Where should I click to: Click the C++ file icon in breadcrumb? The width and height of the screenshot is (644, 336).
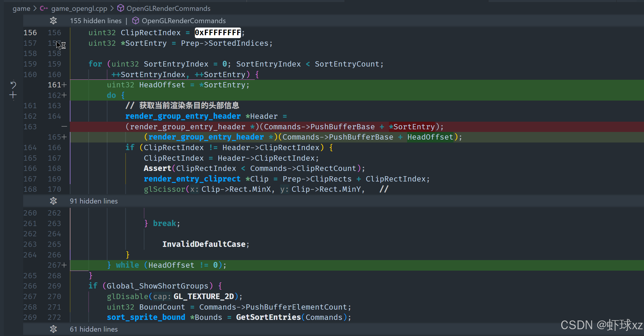[x=44, y=9]
